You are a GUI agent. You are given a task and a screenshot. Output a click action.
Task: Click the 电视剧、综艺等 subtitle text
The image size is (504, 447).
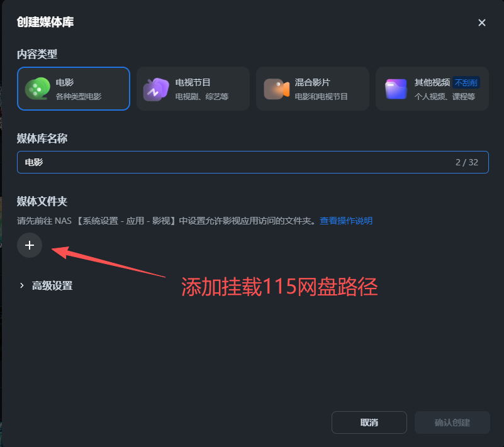point(202,97)
